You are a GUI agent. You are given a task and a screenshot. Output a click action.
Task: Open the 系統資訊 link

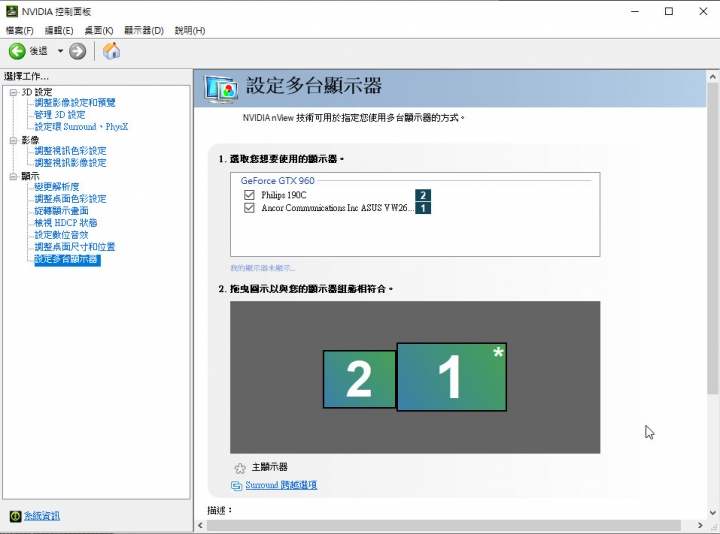click(x=42, y=516)
